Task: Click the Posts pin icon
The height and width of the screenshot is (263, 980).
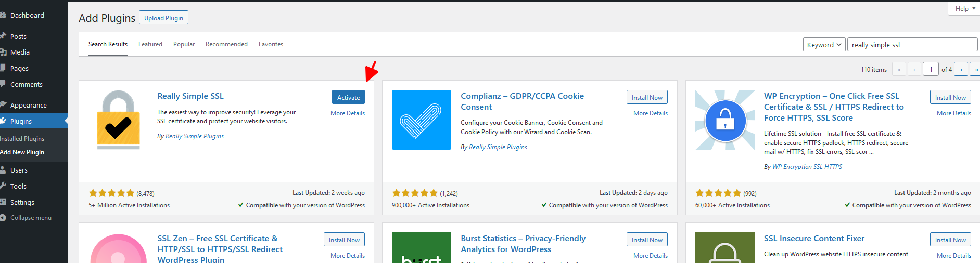Action: click(3, 36)
